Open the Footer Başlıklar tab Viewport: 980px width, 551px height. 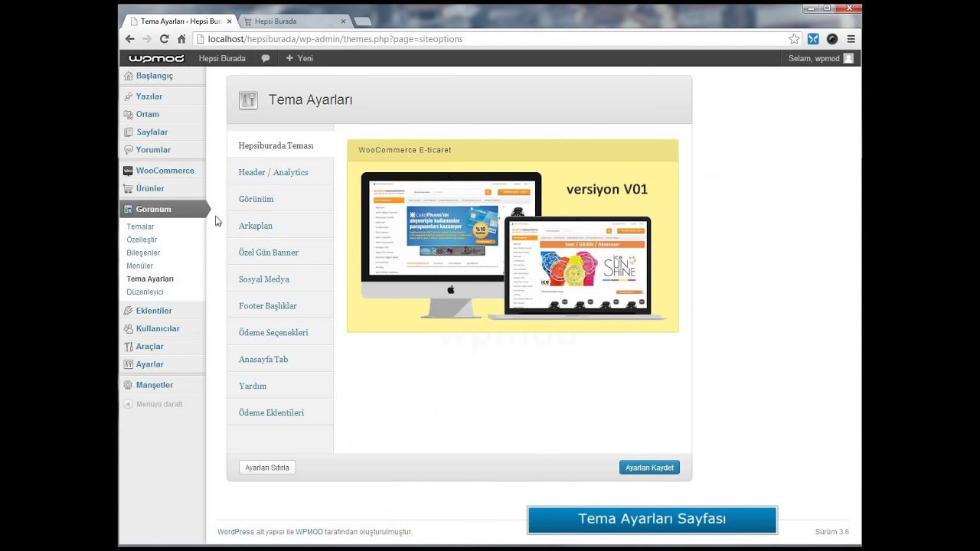tap(280, 306)
